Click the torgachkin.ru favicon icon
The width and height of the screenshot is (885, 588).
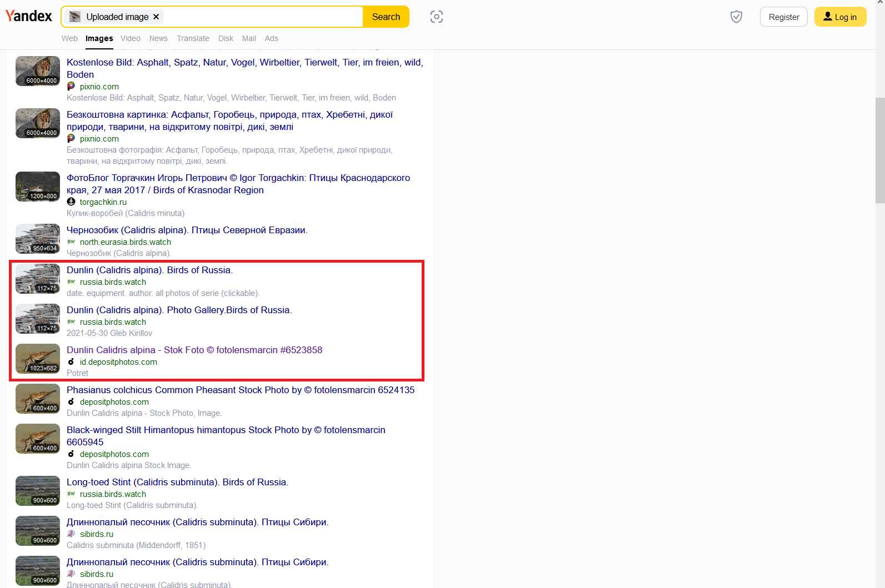(71, 202)
